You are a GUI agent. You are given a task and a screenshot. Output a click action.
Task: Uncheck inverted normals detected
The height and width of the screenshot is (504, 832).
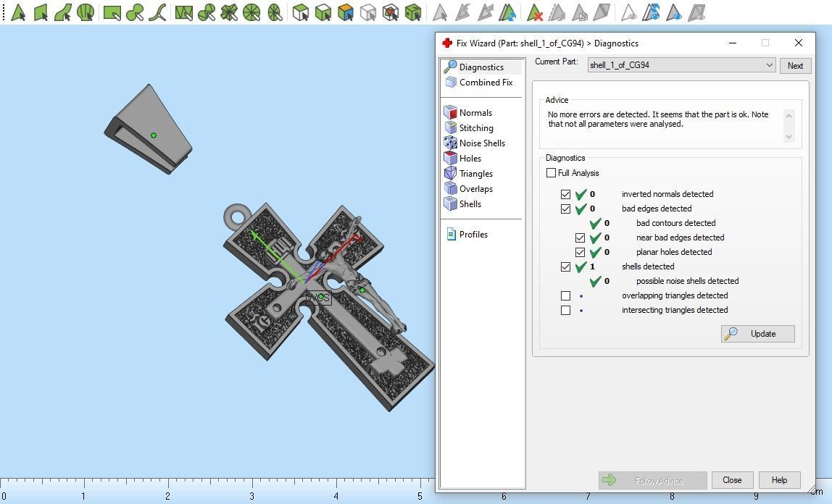click(x=565, y=194)
